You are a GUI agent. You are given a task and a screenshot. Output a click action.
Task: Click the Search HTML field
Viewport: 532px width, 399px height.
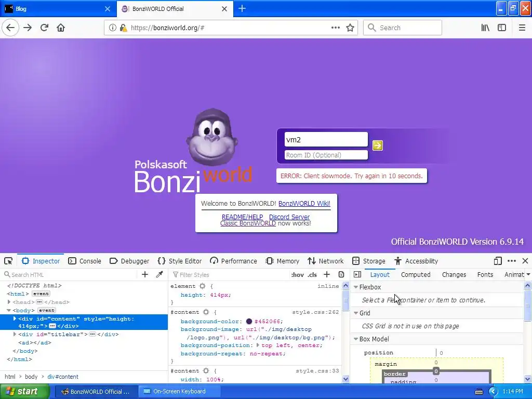(x=69, y=274)
